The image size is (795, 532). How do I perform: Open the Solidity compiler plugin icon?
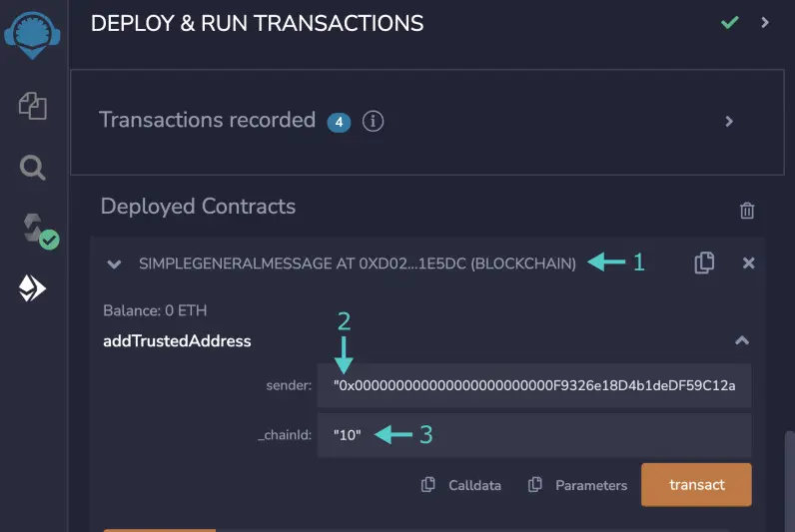click(x=40, y=231)
